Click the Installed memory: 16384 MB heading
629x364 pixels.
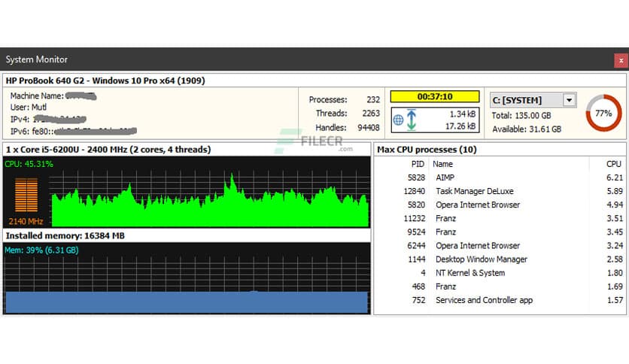coord(65,235)
